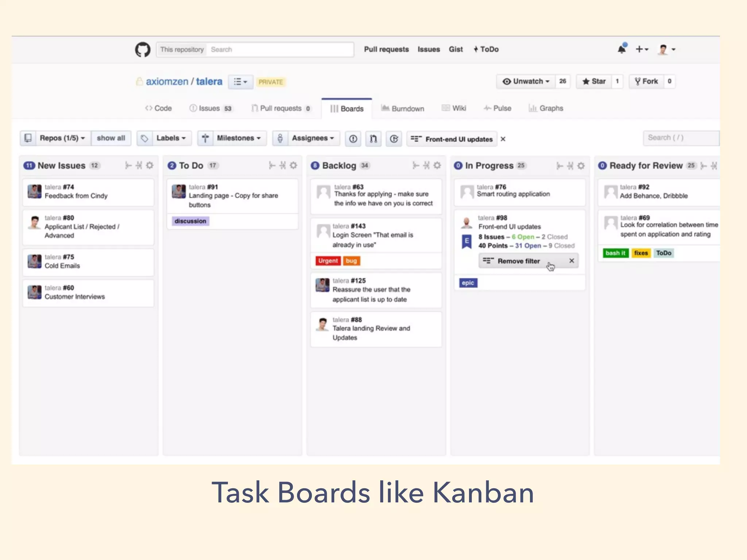Click the Labels tag icon

point(144,138)
